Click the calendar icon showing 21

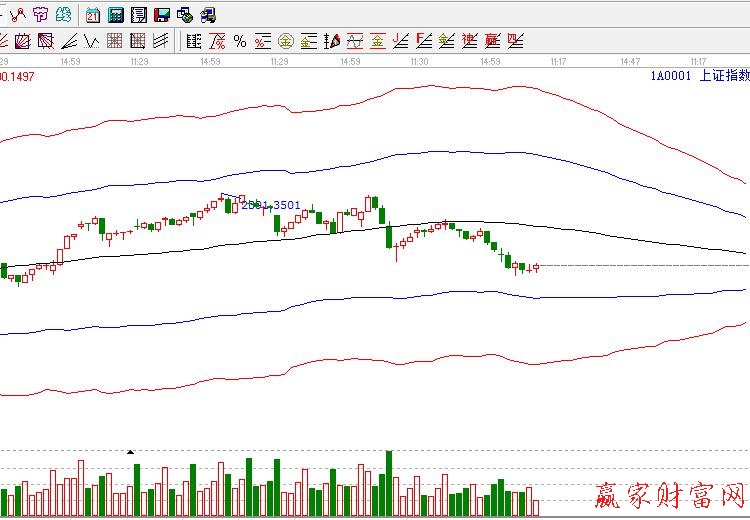[x=92, y=15]
